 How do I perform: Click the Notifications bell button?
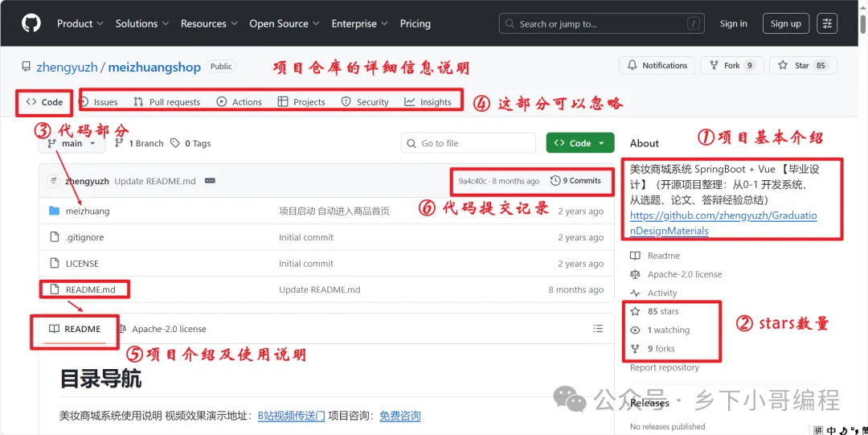657,65
